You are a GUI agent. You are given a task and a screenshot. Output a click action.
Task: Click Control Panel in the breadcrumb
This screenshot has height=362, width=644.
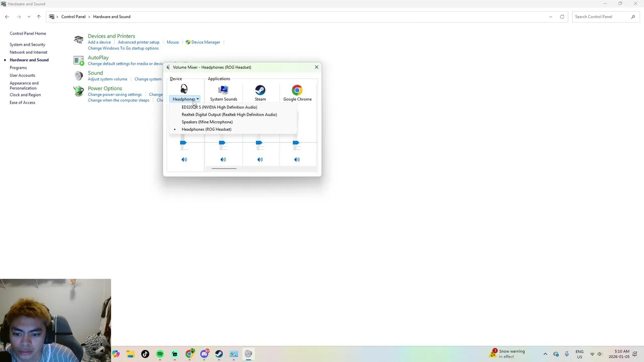73,17
